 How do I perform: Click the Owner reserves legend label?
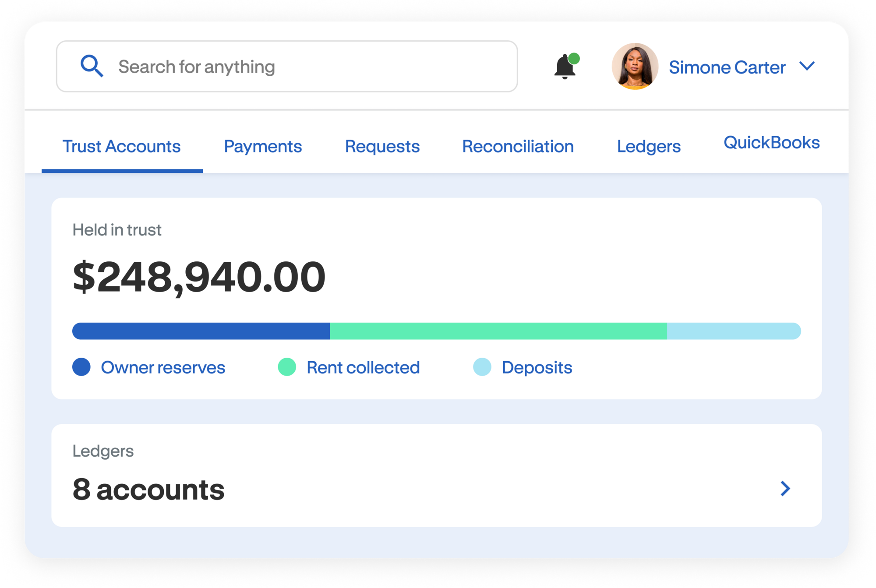pos(163,367)
